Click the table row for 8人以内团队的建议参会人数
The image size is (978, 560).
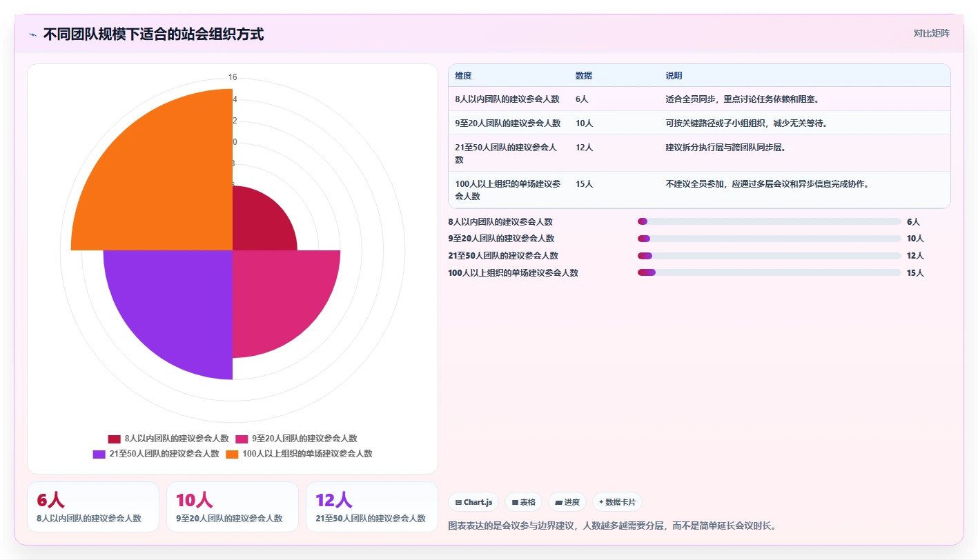coord(699,99)
